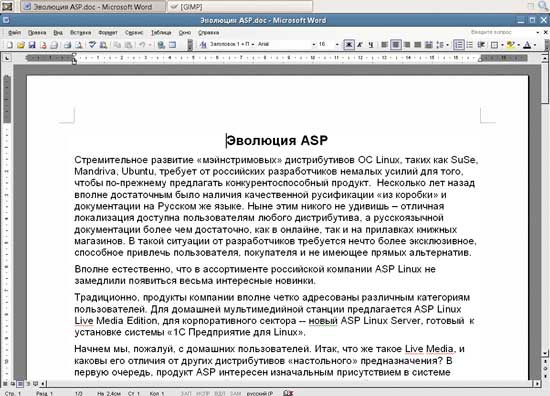550x396 pixels.
Task: Toggle bold formatting
Action: [349, 45]
